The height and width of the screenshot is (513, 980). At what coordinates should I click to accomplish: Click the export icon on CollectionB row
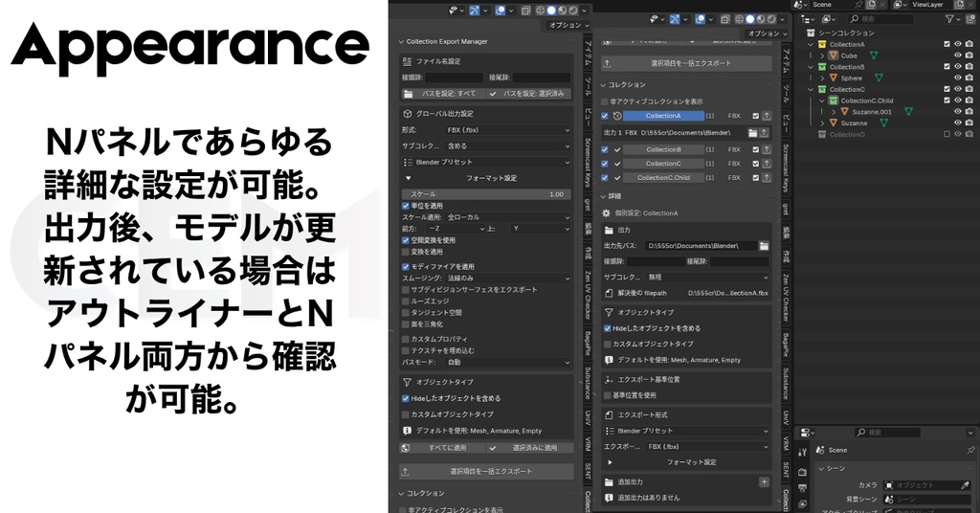coord(767,149)
